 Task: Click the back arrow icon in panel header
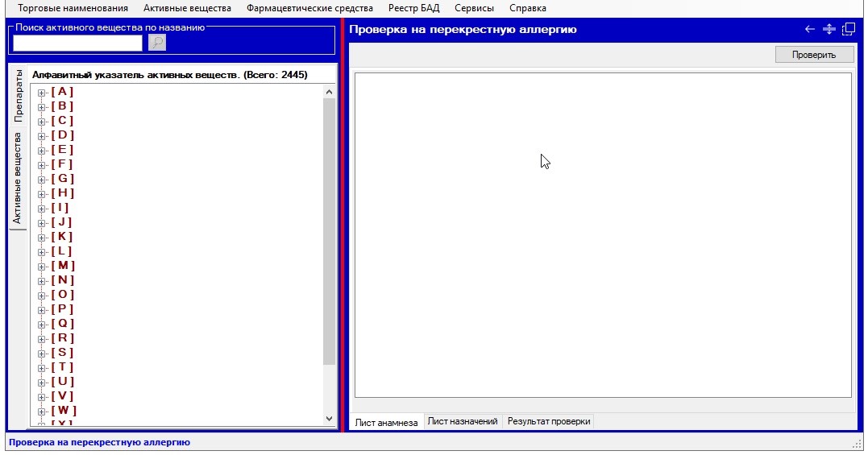click(810, 30)
